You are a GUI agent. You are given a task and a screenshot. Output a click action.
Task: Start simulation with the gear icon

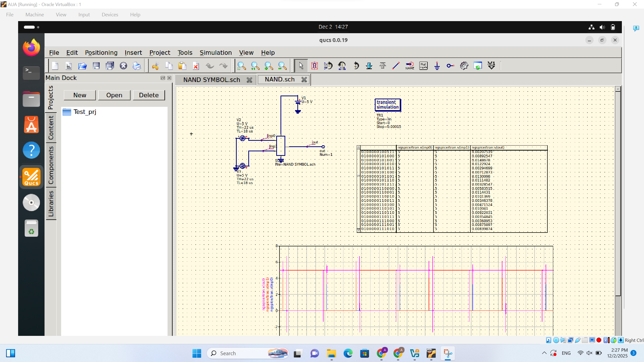[464, 66]
